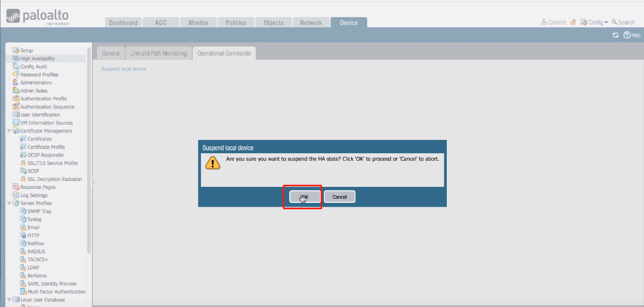Select LDAP under Server Profiles
This screenshot has height=307, width=644.
[x=33, y=267]
